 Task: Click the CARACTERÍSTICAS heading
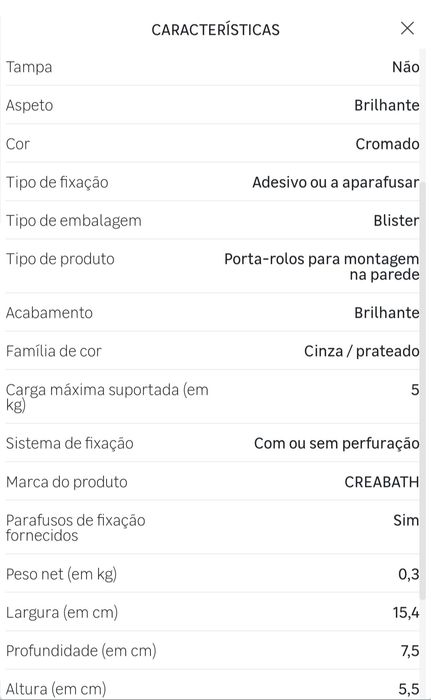(215, 29)
